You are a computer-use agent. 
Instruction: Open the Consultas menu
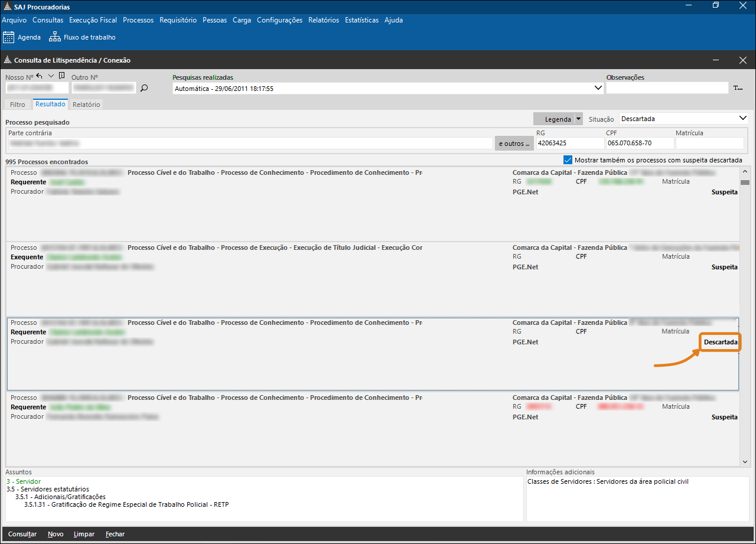tap(48, 20)
